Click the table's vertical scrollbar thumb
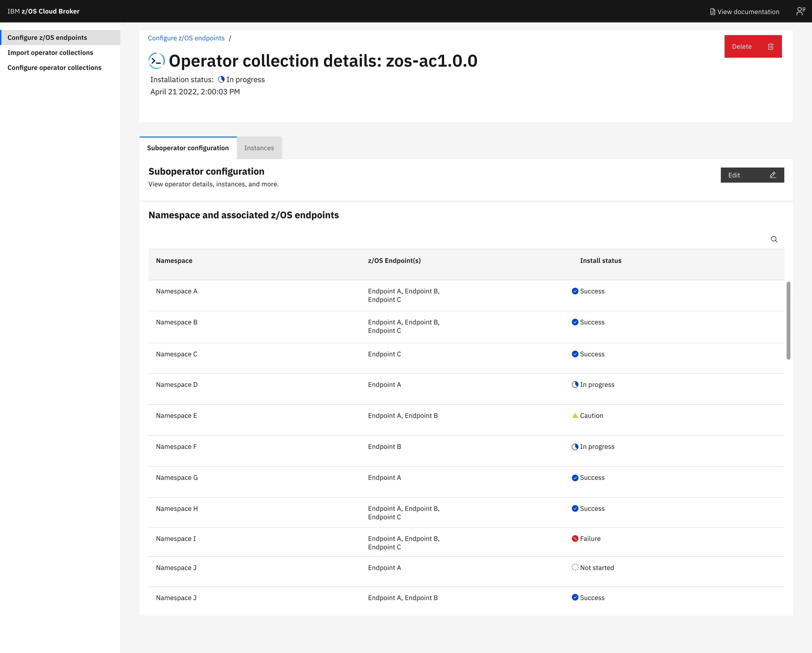Image resolution: width=812 pixels, height=653 pixels. (788, 320)
